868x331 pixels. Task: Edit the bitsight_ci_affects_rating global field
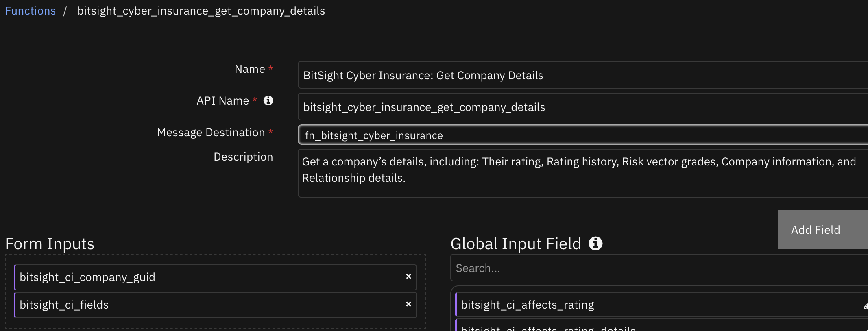865,306
